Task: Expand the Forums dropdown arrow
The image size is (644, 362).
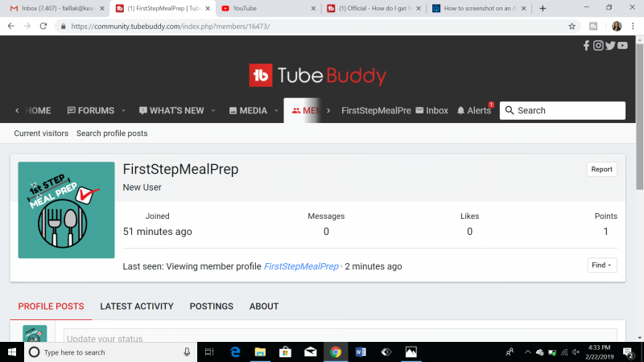Action: [x=123, y=111]
